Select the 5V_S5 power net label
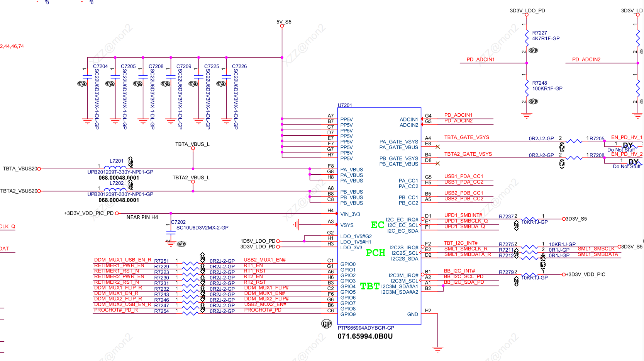 [284, 22]
